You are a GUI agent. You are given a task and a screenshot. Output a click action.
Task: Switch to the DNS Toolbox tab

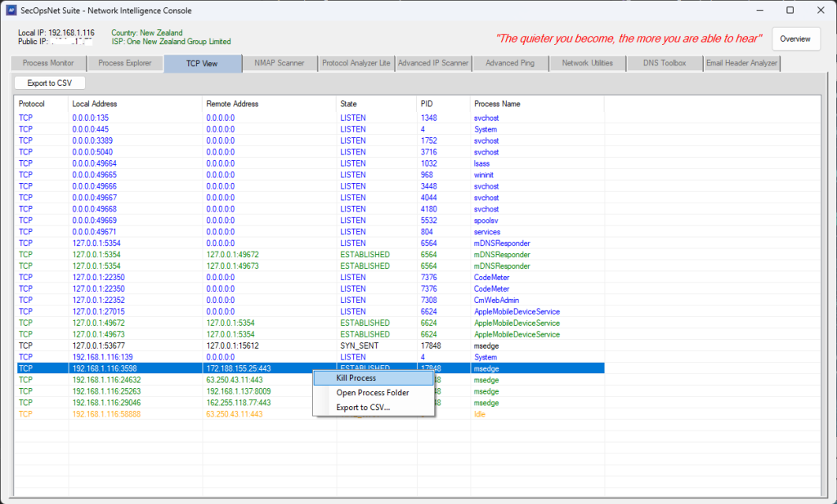665,64
